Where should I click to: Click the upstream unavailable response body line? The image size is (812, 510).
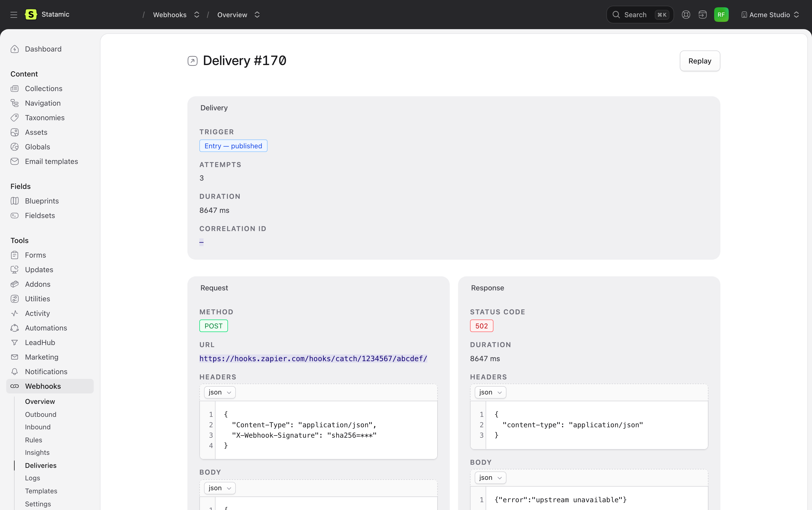[x=560, y=500]
